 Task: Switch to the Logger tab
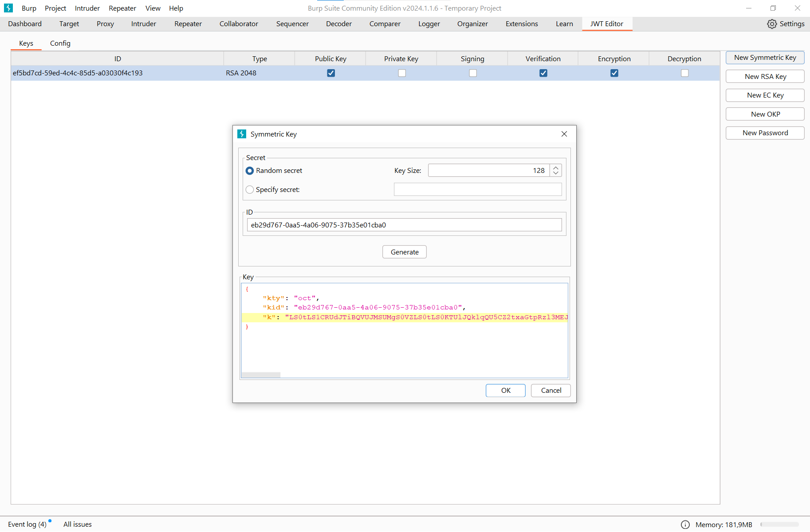coord(429,24)
